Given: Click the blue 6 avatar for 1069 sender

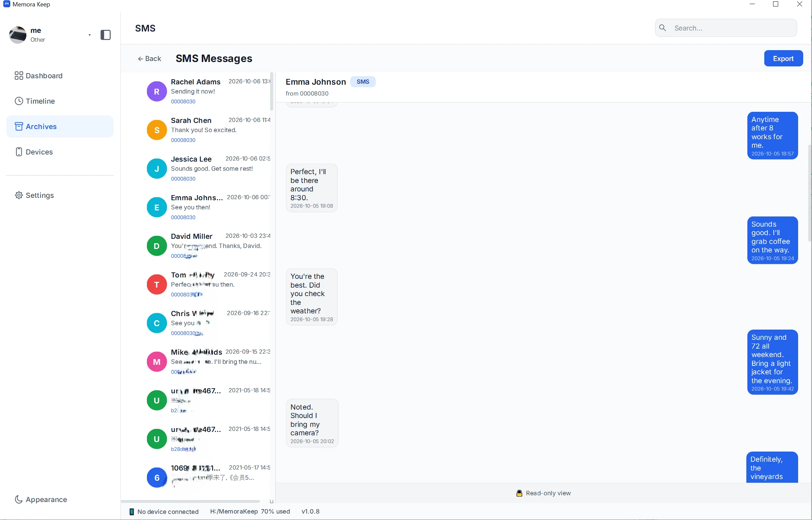Looking at the screenshot, I should (x=157, y=478).
